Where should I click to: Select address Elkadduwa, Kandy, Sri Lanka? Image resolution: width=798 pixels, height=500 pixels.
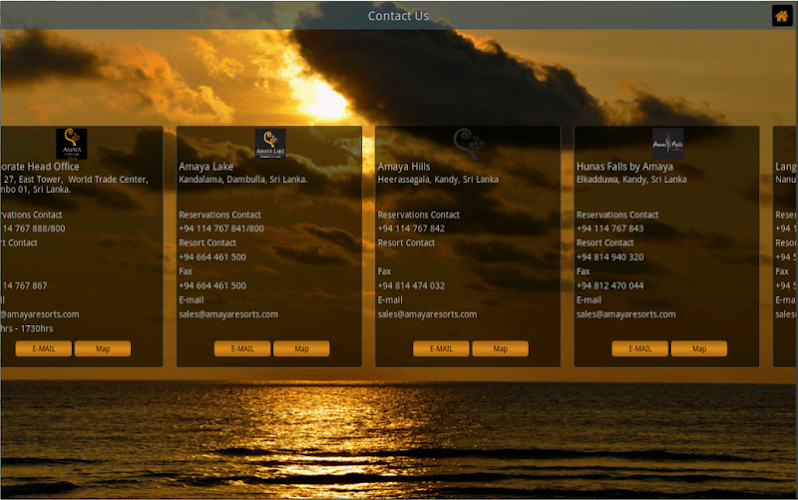coord(632,179)
